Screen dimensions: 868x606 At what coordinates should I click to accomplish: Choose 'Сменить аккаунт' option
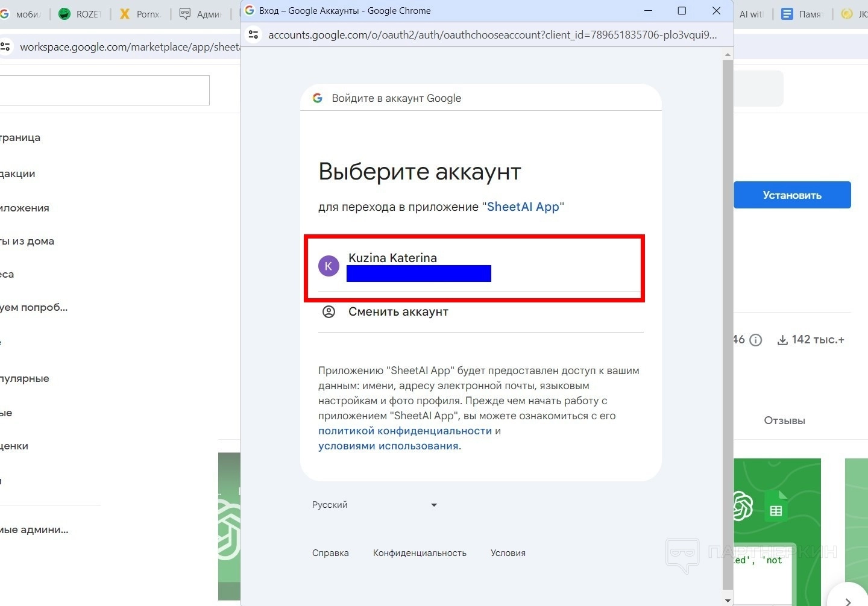[x=480, y=312]
